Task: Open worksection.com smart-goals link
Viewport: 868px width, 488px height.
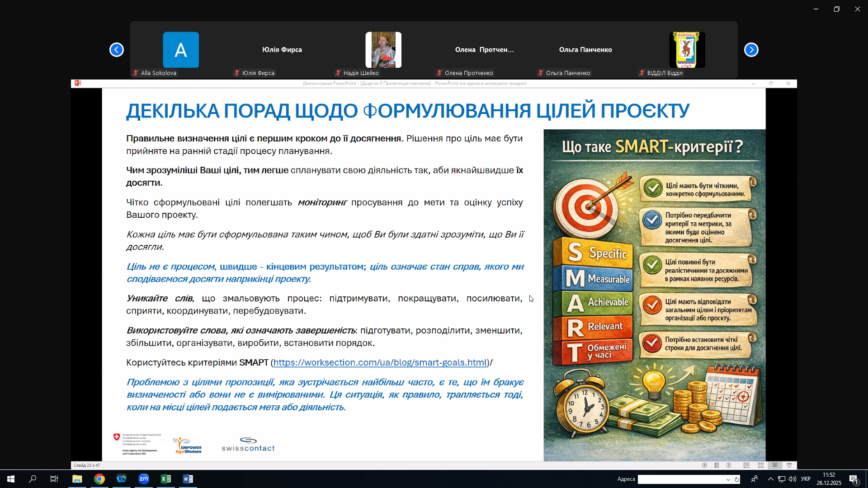Action: [380, 362]
